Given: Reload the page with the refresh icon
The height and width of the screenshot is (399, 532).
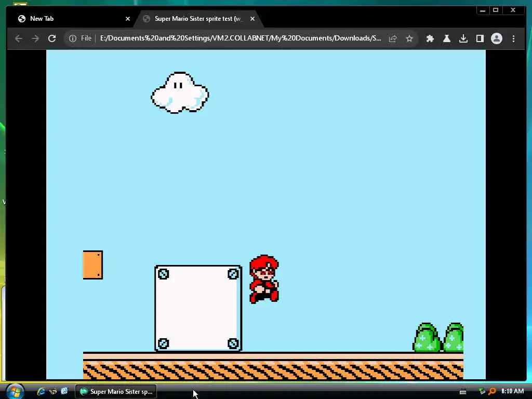Looking at the screenshot, I should [x=52, y=38].
